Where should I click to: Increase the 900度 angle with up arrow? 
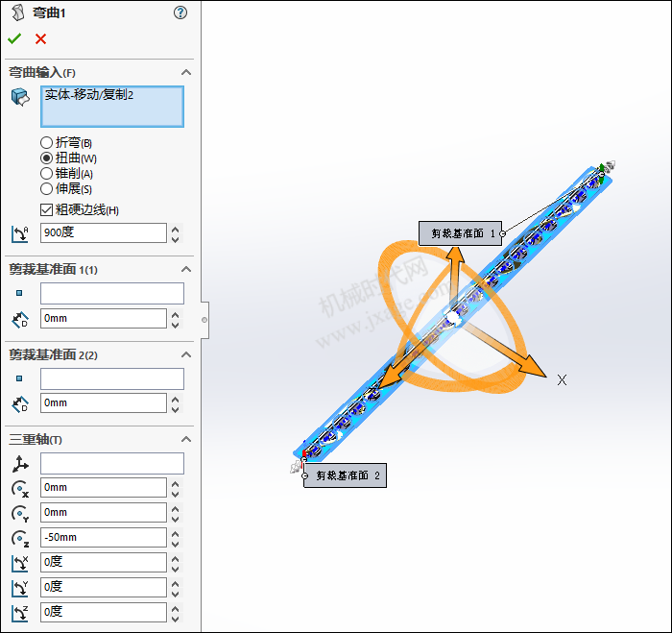pos(176,229)
